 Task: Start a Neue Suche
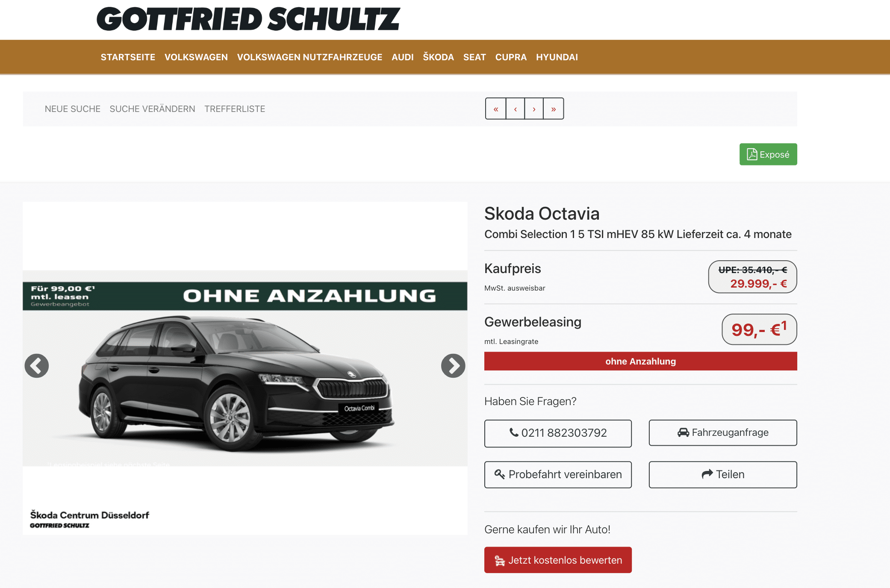tap(73, 109)
